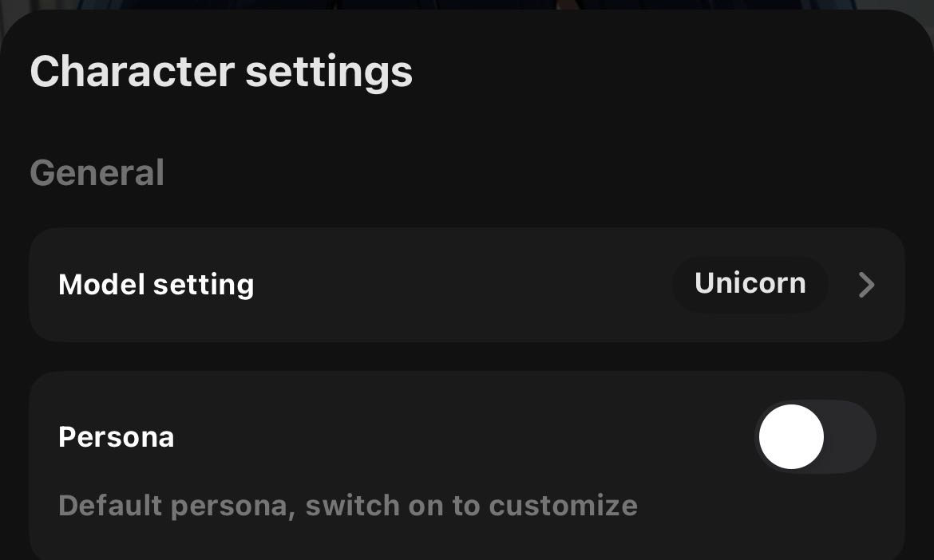Click the Model setting label

tap(156, 285)
